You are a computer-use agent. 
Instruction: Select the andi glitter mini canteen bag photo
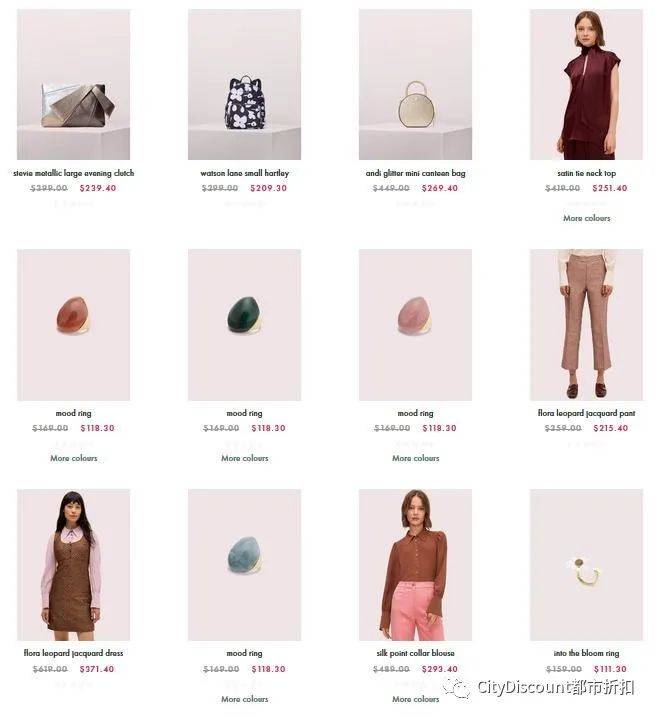click(415, 85)
